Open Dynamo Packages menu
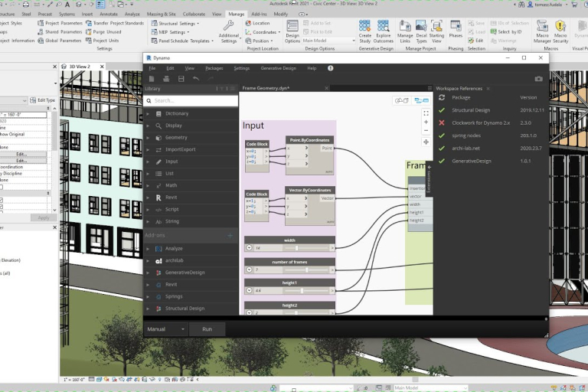 click(214, 68)
